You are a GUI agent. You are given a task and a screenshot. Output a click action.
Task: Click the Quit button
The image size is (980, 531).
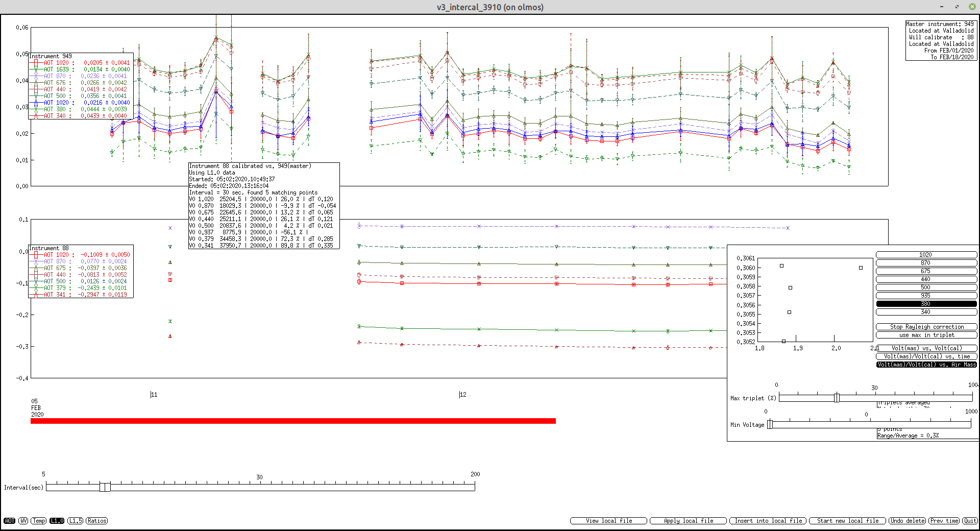click(970, 521)
